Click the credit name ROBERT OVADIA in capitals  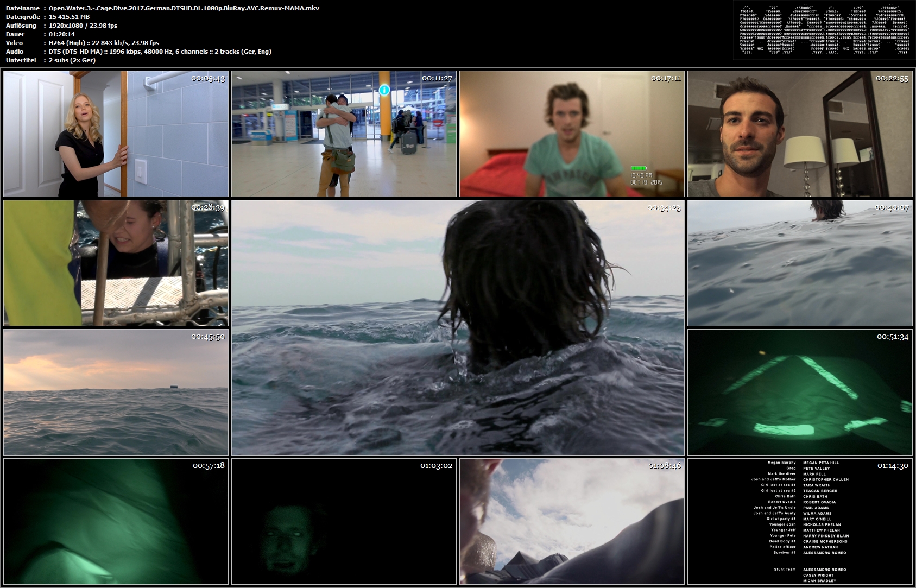[x=819, y=502]
